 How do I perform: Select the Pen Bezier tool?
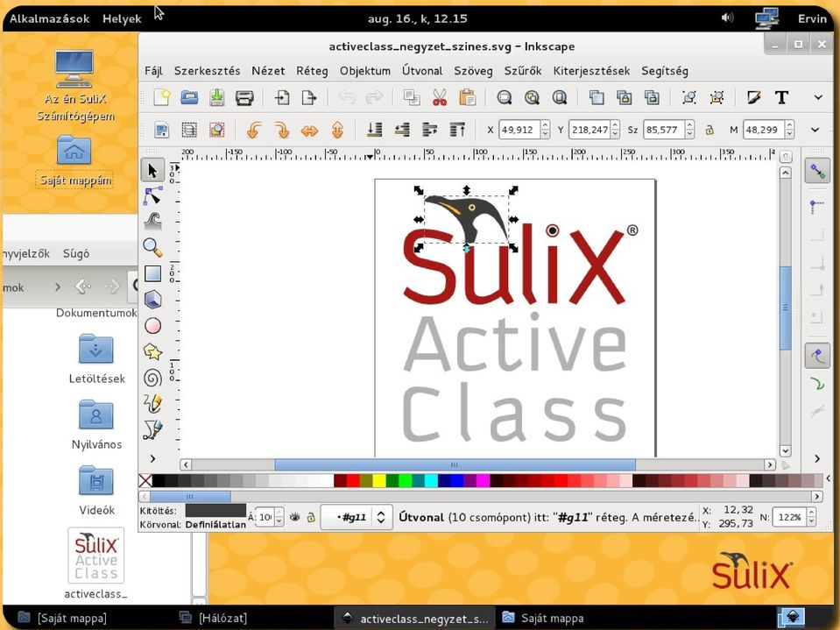pos(152,429)
